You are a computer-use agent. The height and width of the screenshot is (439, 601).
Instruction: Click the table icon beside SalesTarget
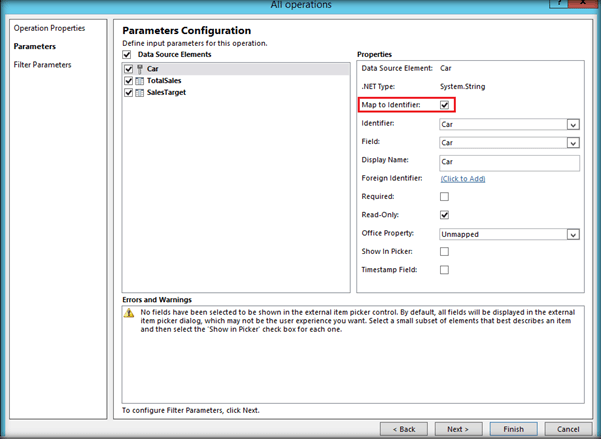click(x=140, y=93)
